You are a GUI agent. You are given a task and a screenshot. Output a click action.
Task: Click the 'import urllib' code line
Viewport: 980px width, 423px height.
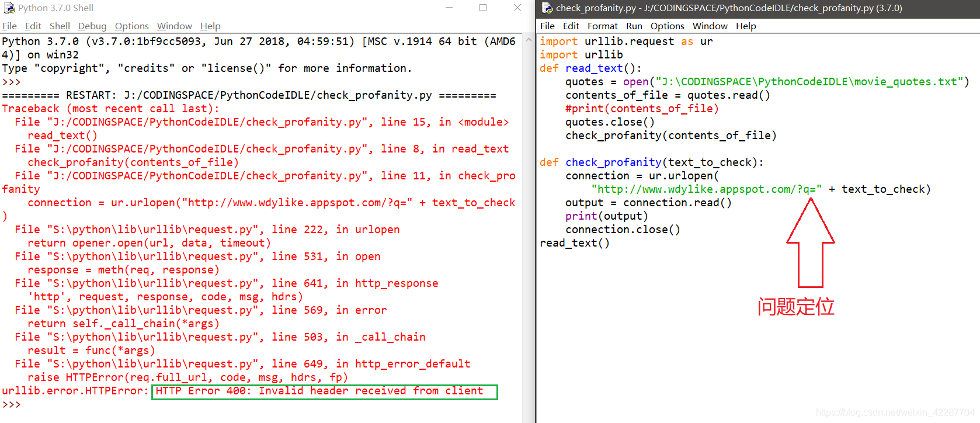point(581,55)
